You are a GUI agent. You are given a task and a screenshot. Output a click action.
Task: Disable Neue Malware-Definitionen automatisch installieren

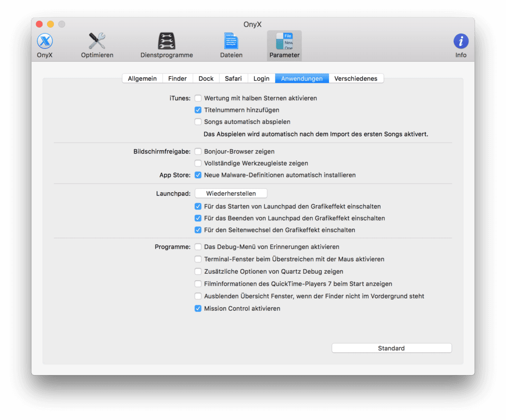point(198,175)
